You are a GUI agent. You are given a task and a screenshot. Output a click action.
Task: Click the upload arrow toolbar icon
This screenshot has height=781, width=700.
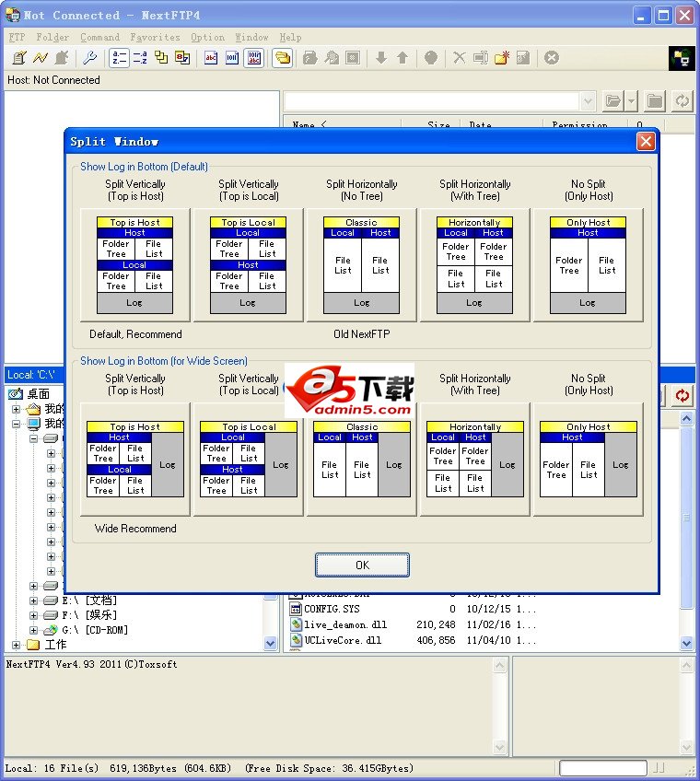(x=402, y=58)
